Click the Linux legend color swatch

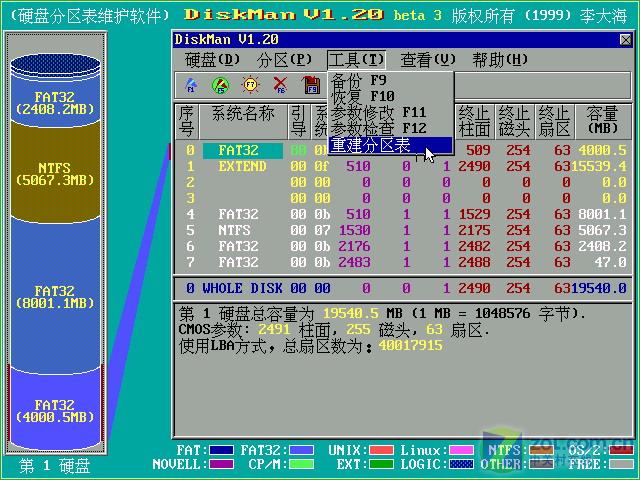click(461, 450)
